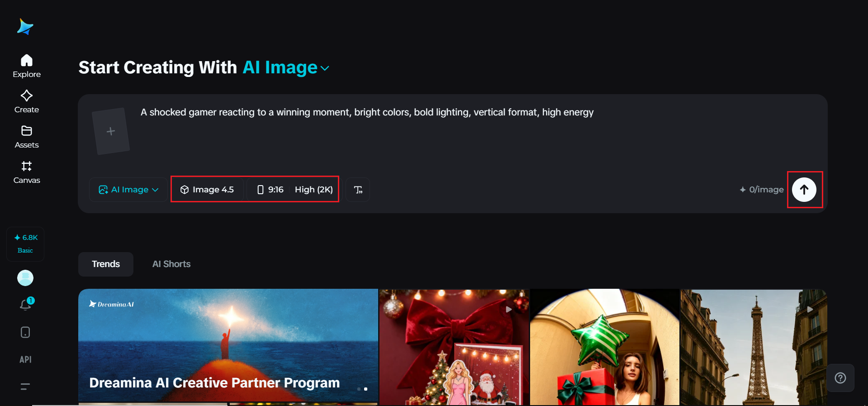Switch to the Trends tab
The height and width of the screenshot is (406, 868).
click(x=106, y=264)
